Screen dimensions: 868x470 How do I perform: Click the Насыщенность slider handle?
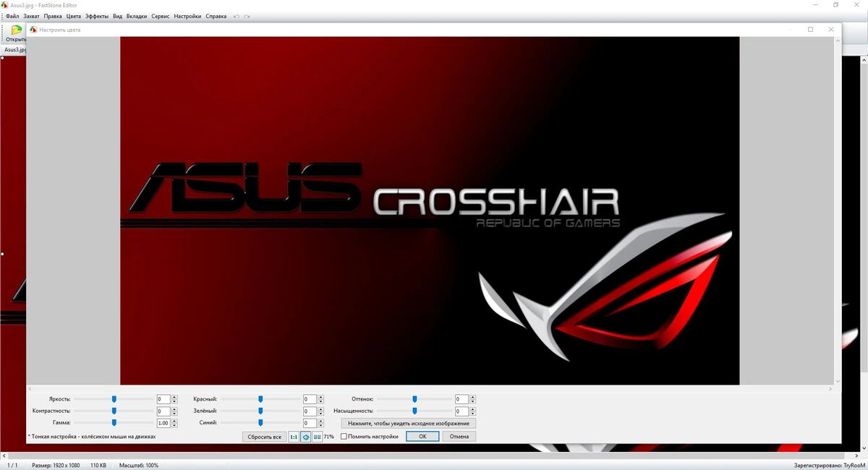point(414,411)
